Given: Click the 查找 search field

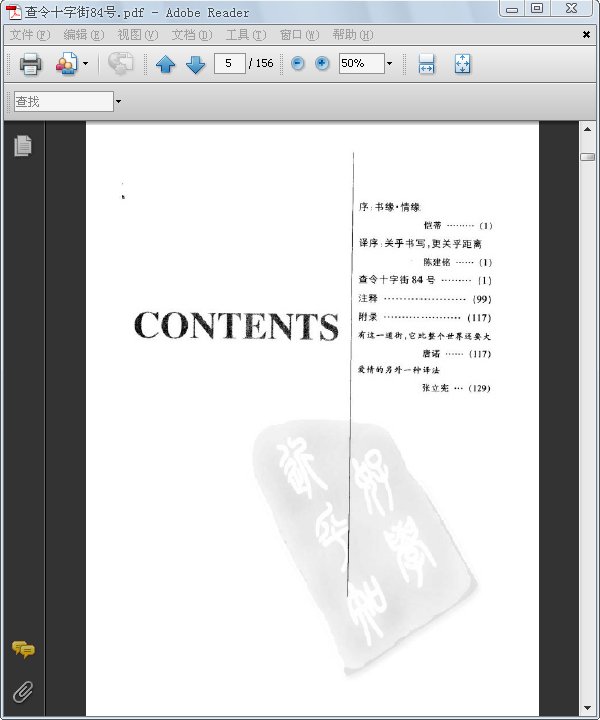Looking at the screenshot, I should point(64,101).
